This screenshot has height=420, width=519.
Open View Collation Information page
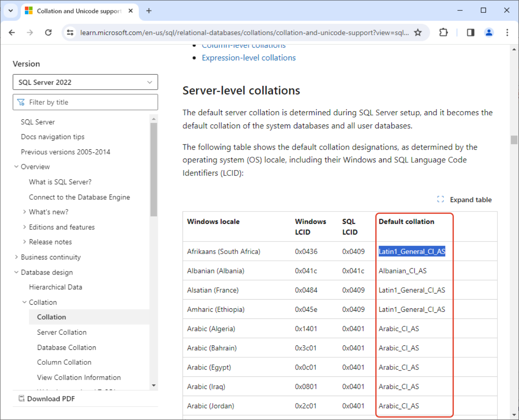point(79,377)
